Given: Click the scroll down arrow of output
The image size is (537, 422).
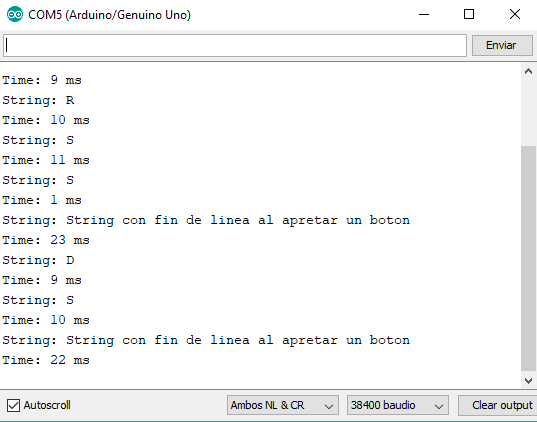Looking at the screenshot, I should pos(528,381).
